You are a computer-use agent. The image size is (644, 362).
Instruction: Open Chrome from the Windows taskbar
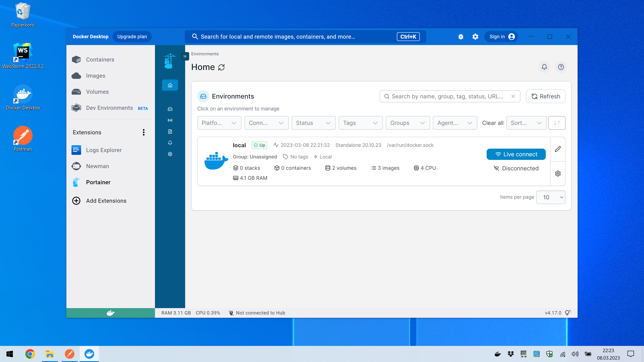click(30, 354)
